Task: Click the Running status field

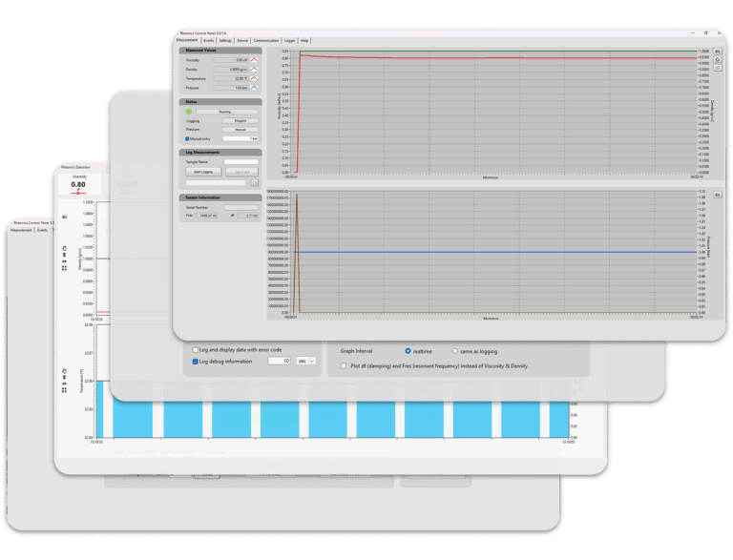Action: tap(227, 112)
